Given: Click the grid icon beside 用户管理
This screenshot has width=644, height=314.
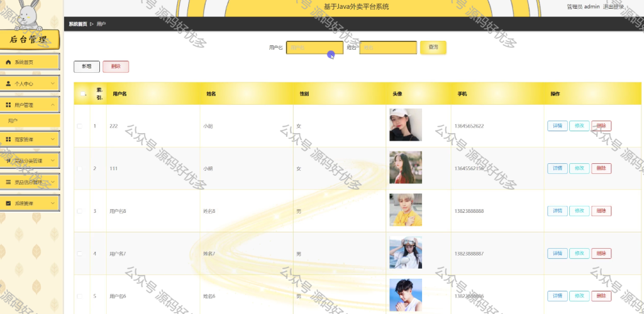Looking at the screenshot, I should (8, 105).
